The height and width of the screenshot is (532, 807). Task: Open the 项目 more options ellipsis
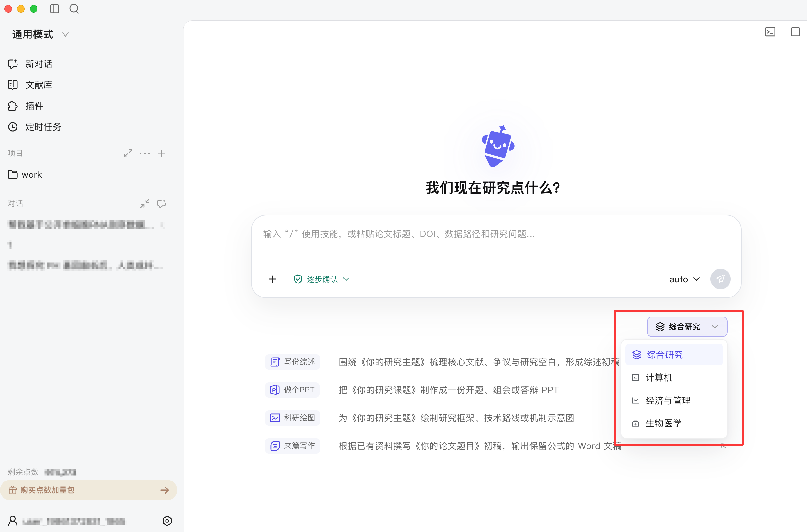click(x=145, y=153)
